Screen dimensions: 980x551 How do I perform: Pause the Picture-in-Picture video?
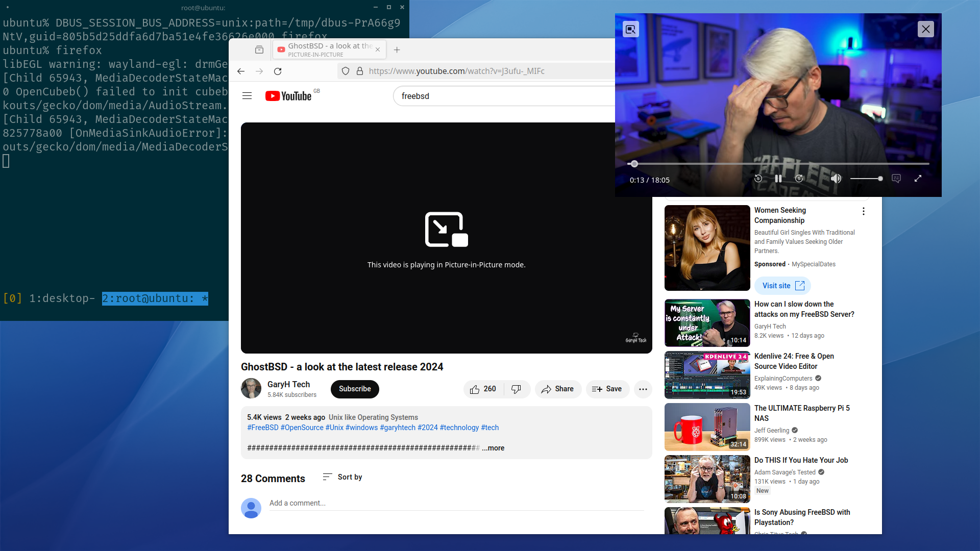coord(778,179)
